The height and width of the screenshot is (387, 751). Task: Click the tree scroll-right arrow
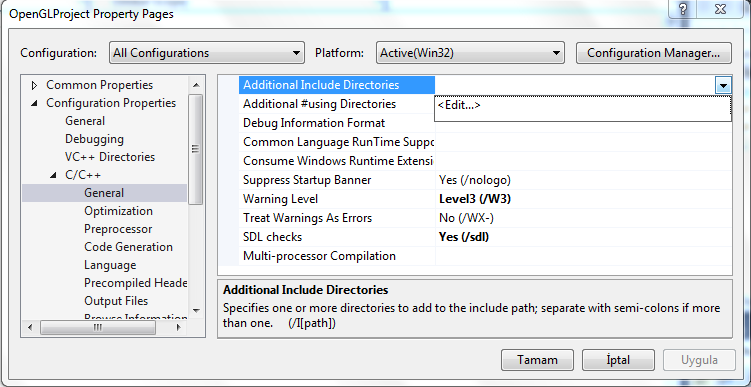[x=179, y=328]
